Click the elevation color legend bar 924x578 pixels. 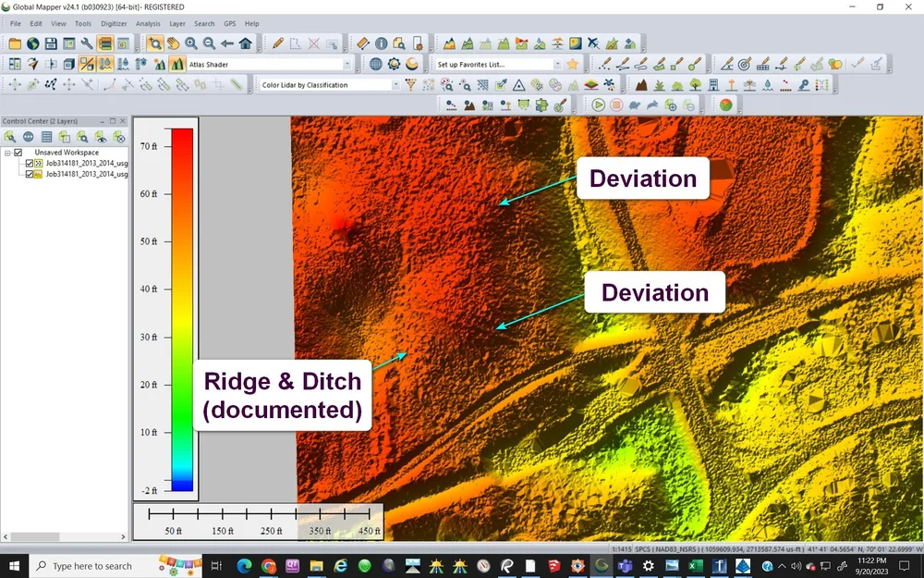(x=182, y=309)
